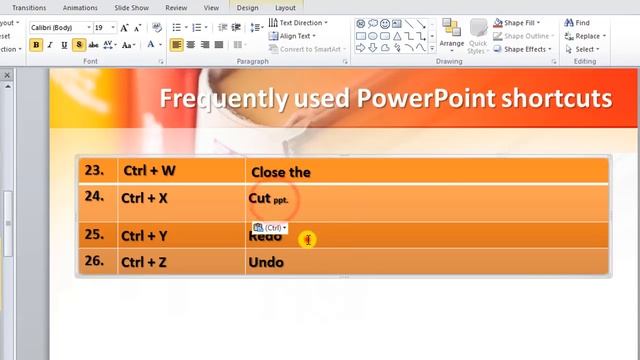Toggle Bold formatting off

[36, 44]
